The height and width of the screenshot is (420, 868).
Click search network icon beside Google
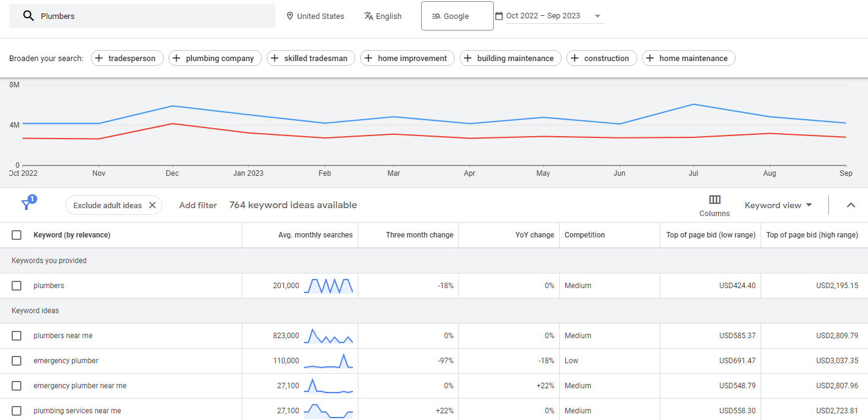(x=436, y=16)
